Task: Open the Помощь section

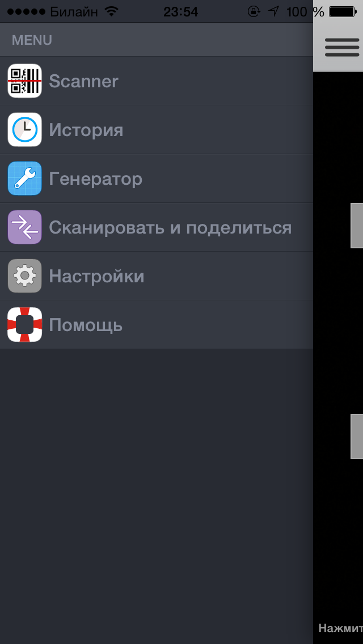Action: 156,324
